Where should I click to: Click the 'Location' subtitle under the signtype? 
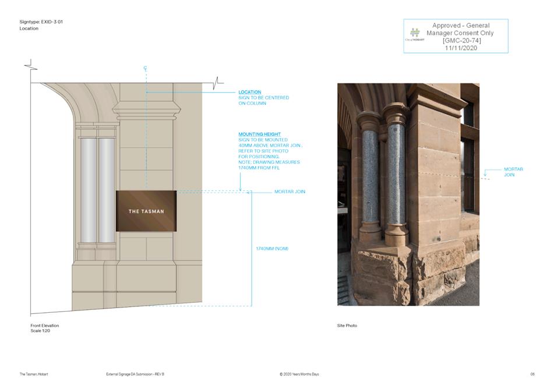tap(29, 29)
